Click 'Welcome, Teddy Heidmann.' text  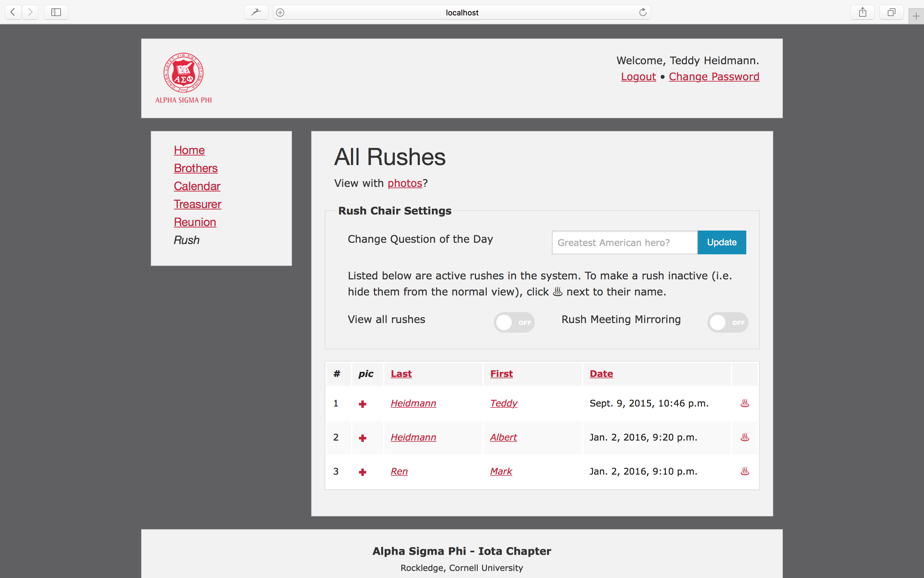[x=688, y=60]
